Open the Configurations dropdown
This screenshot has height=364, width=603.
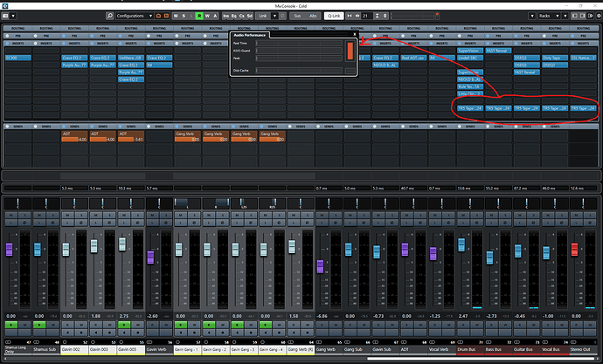click(x=135, y=16)
